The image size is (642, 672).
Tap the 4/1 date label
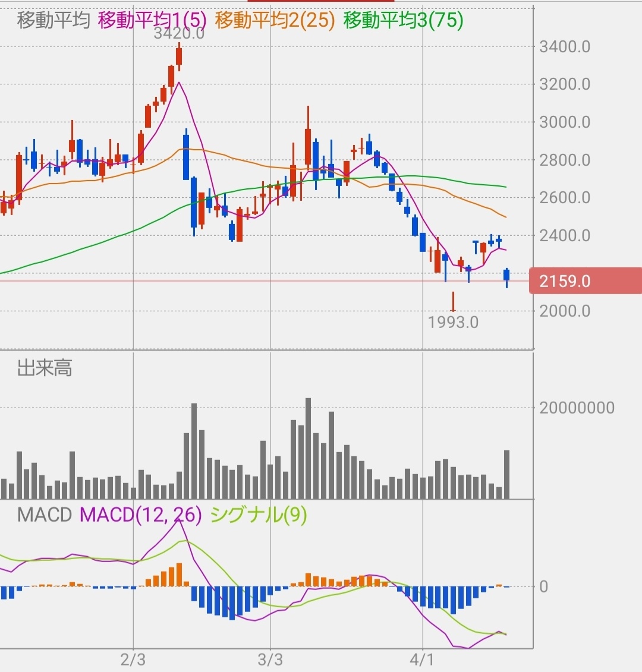tap(423, 660)
